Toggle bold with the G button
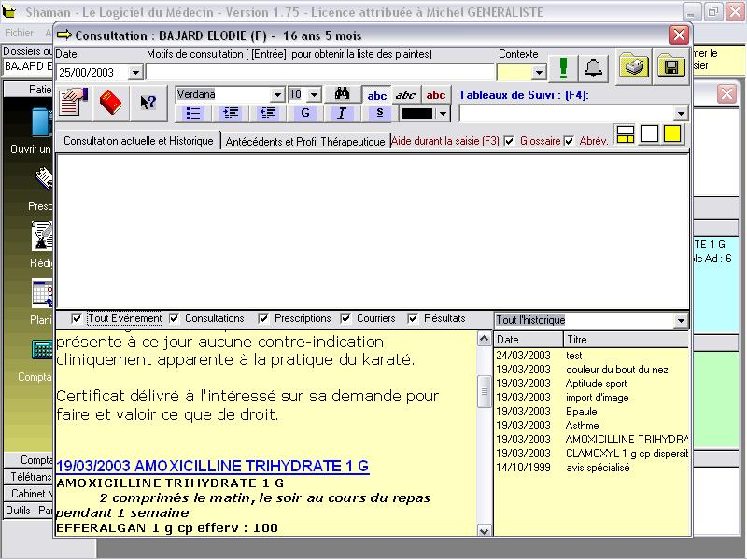The height and width of the screenshot is (560, 747). point(305,113)
